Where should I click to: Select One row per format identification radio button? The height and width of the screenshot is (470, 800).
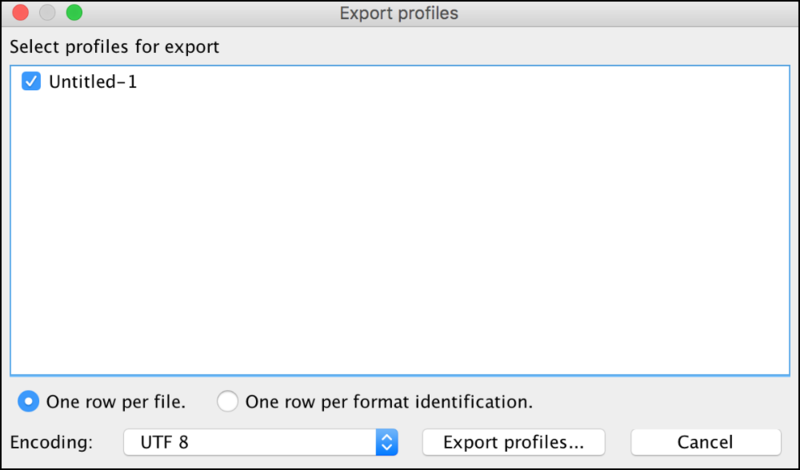pos(228,401)
